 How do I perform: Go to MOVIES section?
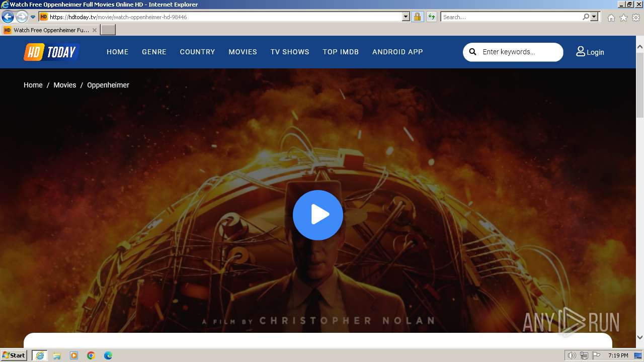click(243, 52)
